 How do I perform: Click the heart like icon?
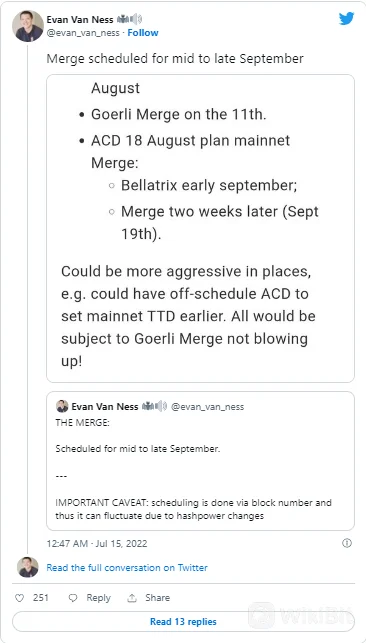point(19,598)
